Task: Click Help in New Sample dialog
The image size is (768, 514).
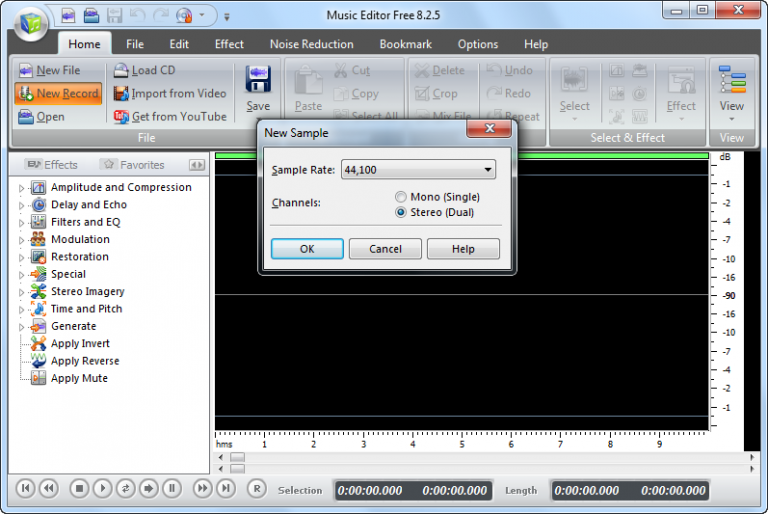Action: tap(463, 249)
